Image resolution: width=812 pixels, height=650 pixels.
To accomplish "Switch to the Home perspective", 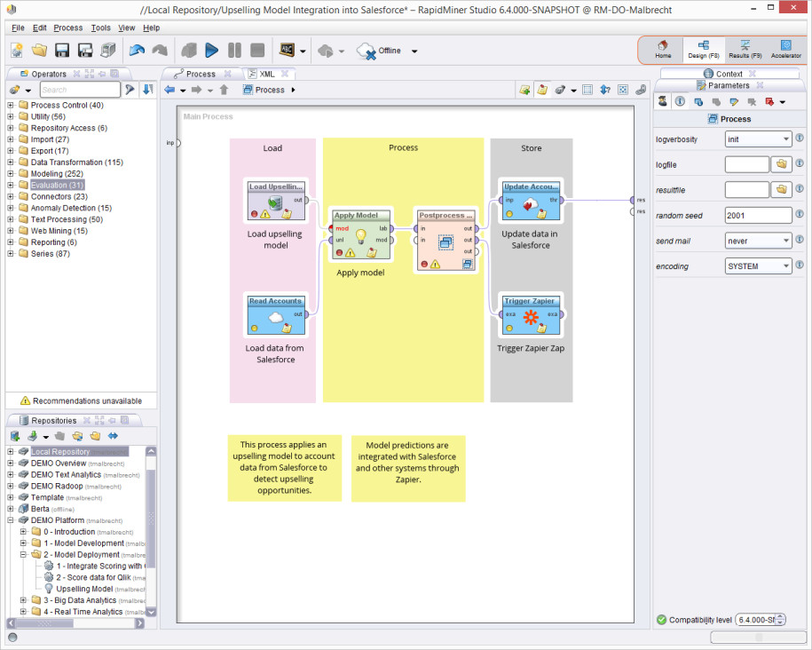I will (x=663, y=50).
